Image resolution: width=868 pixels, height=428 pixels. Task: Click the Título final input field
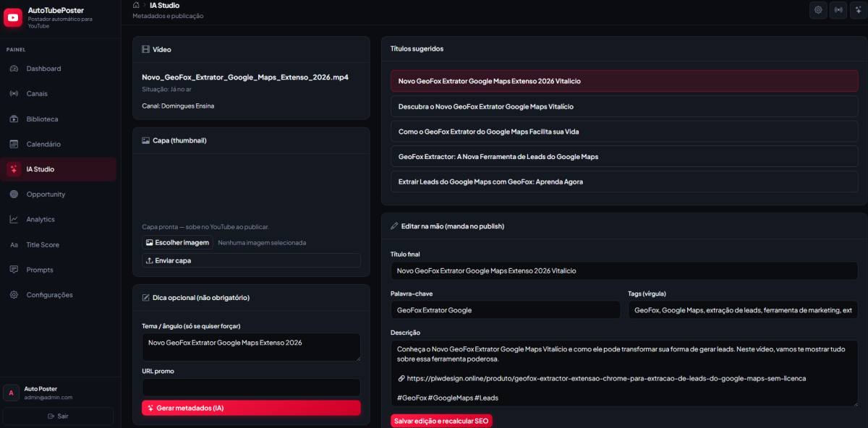tap(624, 270)
